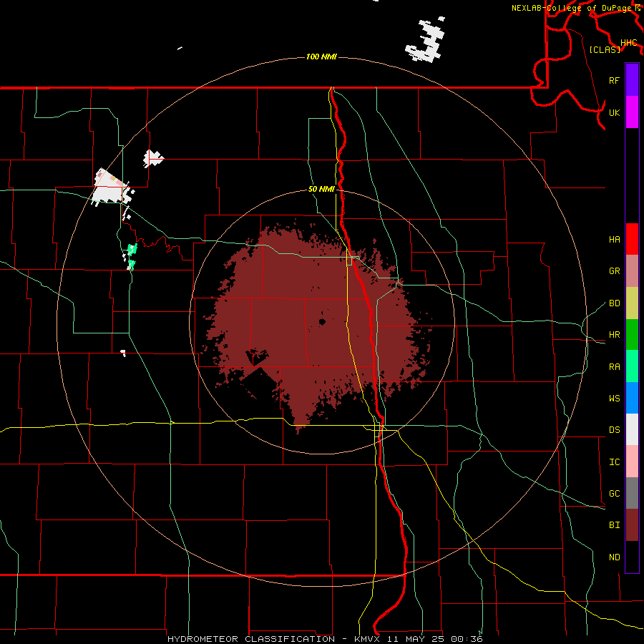Viewport: 644px width, 644px height.
Task: Click the HR green legend swatch
Action: [x=632, y=335]
